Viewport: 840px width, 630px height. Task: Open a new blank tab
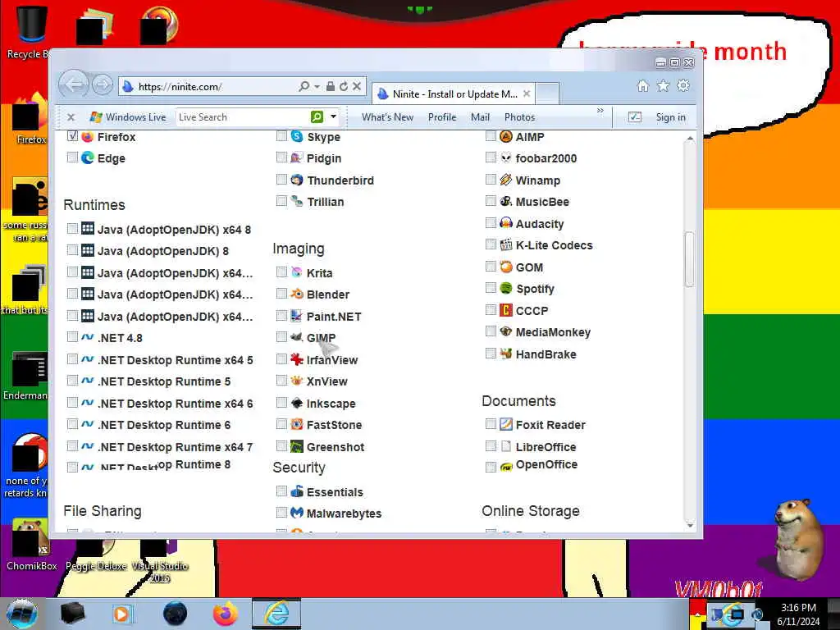click(547, 94)
